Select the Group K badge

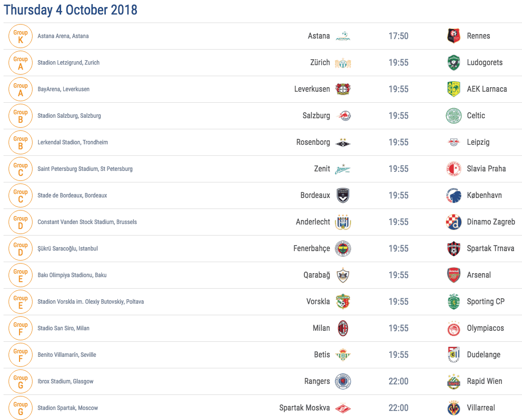click(x=20, y=36)
